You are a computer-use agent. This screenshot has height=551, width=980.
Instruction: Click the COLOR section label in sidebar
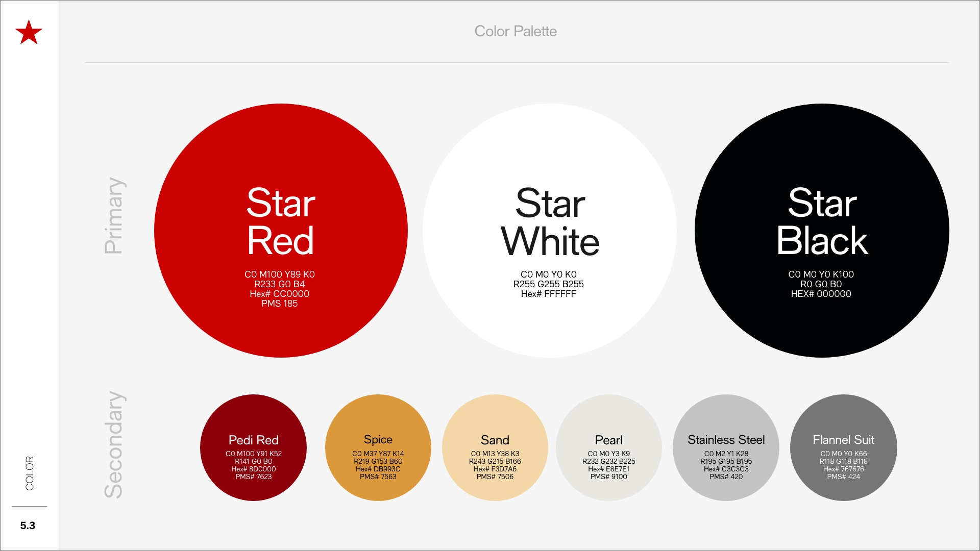pyautogui.click(x=30, y=473)
